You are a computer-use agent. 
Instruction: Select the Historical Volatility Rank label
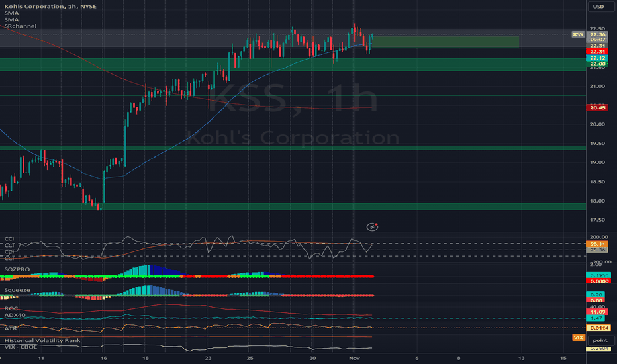pos(42,340)
